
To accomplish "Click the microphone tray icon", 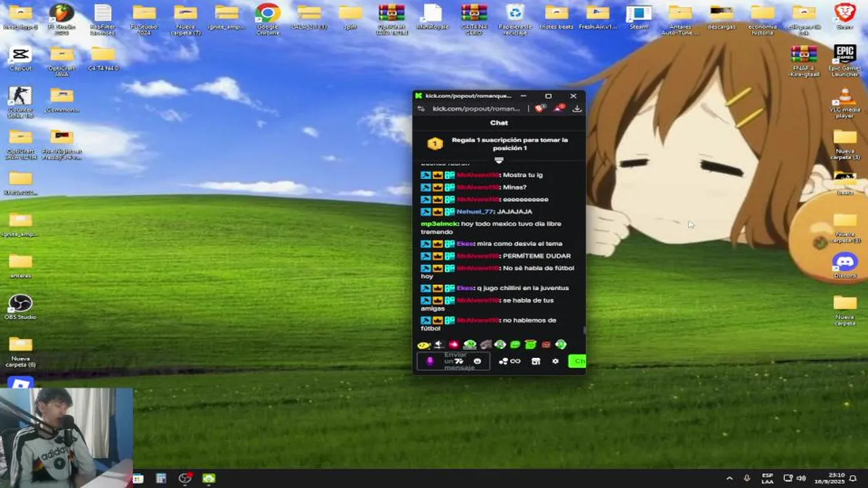I will point(747,479).
